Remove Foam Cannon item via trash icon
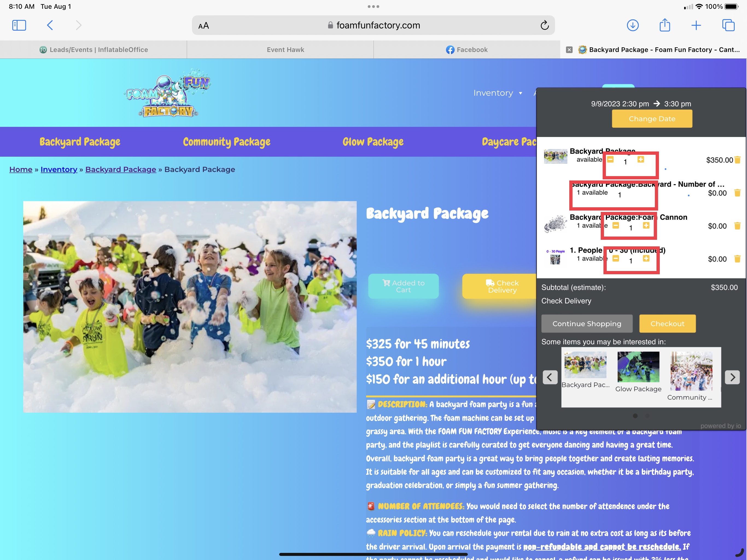The image size is (747, 560). tap(737, 226)
